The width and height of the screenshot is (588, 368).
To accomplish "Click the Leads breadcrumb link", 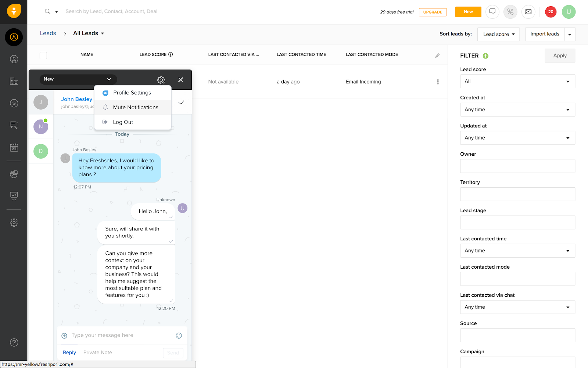I will pos(48,33).
